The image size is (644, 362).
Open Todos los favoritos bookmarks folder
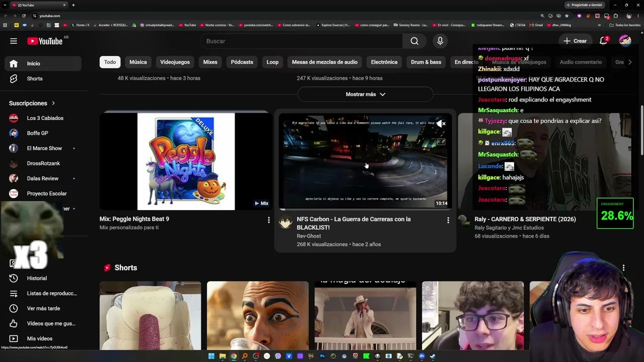coord(625,25)
